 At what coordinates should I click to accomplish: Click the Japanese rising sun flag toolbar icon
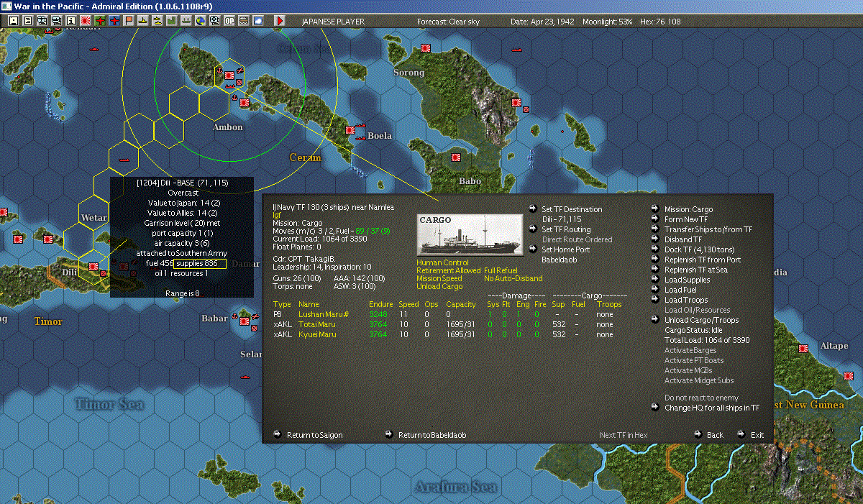[85, 21]
